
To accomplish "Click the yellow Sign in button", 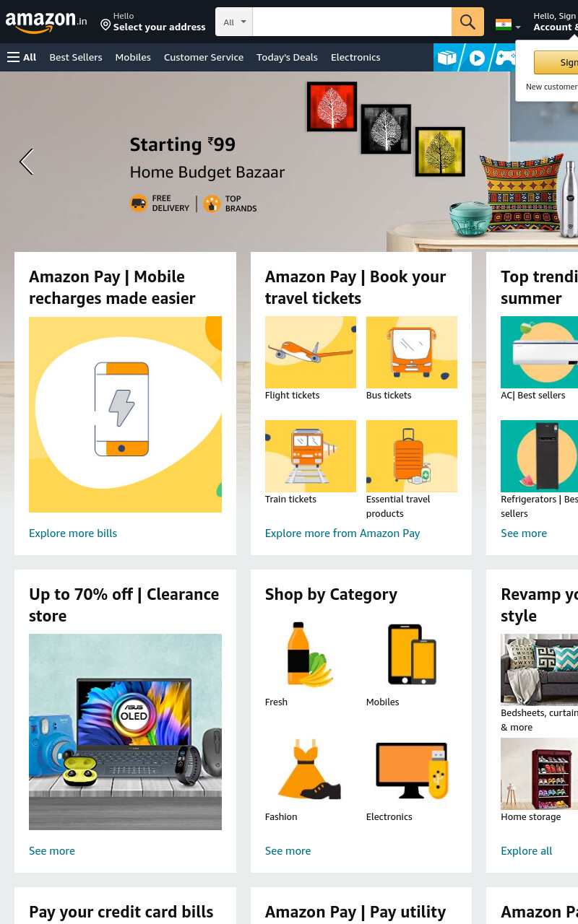I will pyautogui.click(x=556, y=62).
